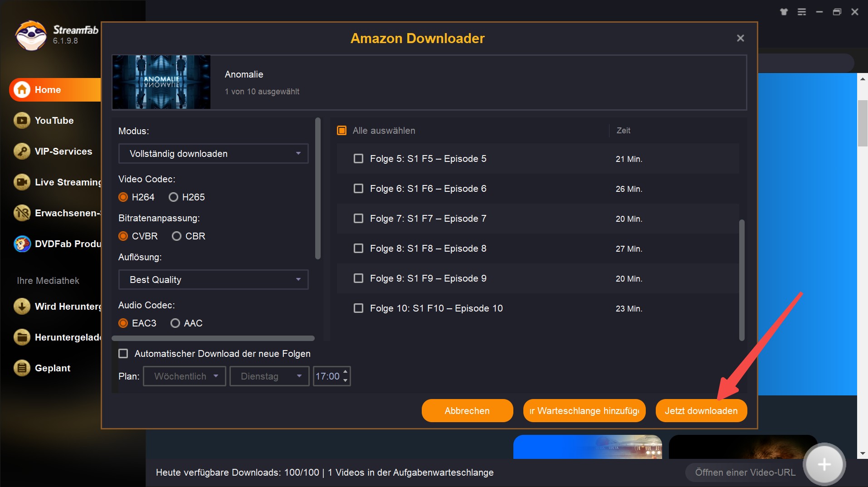
Task: Click the Heruntergeladen folder icon
Action: pyautogui.click(x=22, y=337)
